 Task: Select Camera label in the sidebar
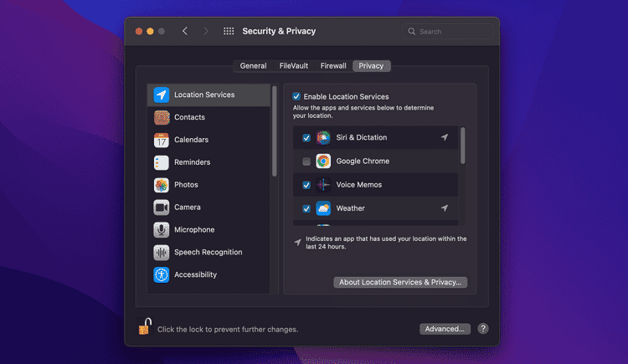click(188, 207)
